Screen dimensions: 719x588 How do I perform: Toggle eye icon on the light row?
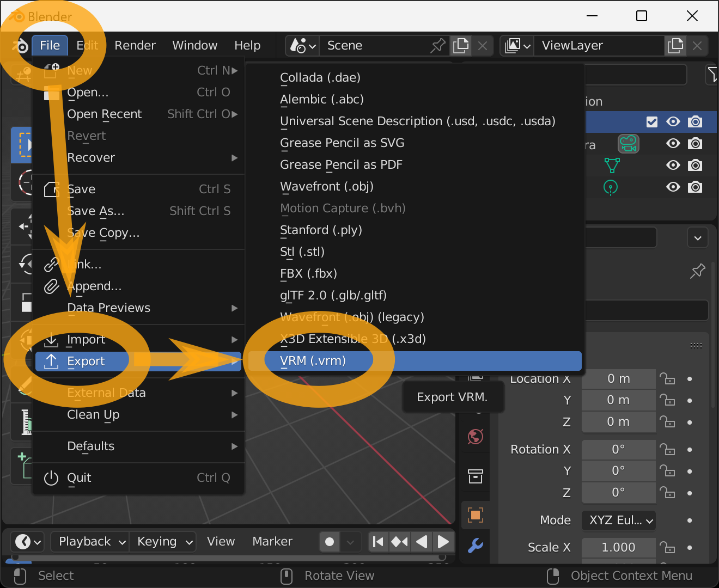[673, 187]
